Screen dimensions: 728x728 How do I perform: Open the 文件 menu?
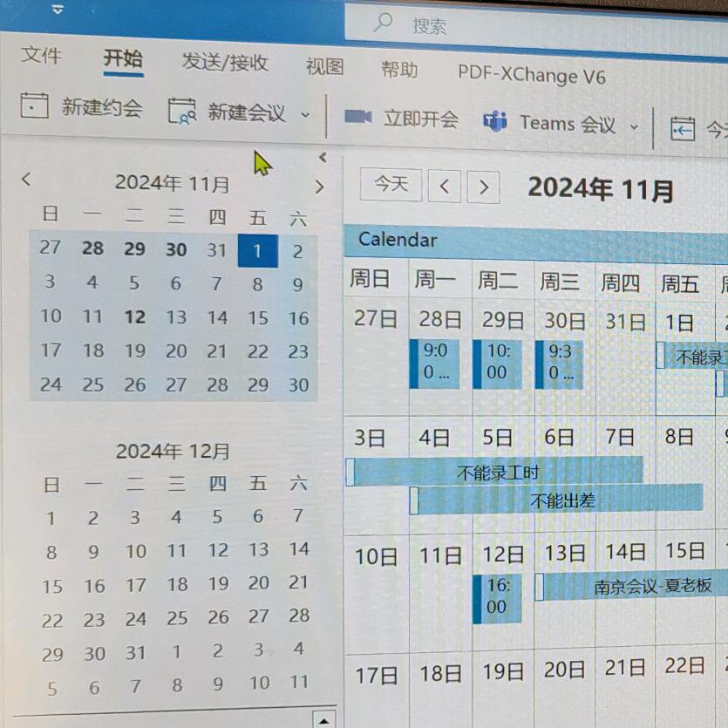41,56
